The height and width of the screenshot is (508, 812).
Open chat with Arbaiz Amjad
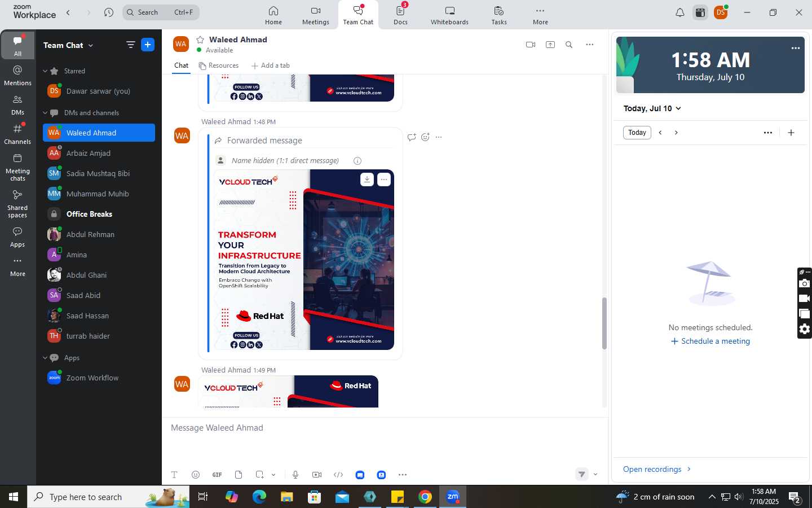point(99,153)
